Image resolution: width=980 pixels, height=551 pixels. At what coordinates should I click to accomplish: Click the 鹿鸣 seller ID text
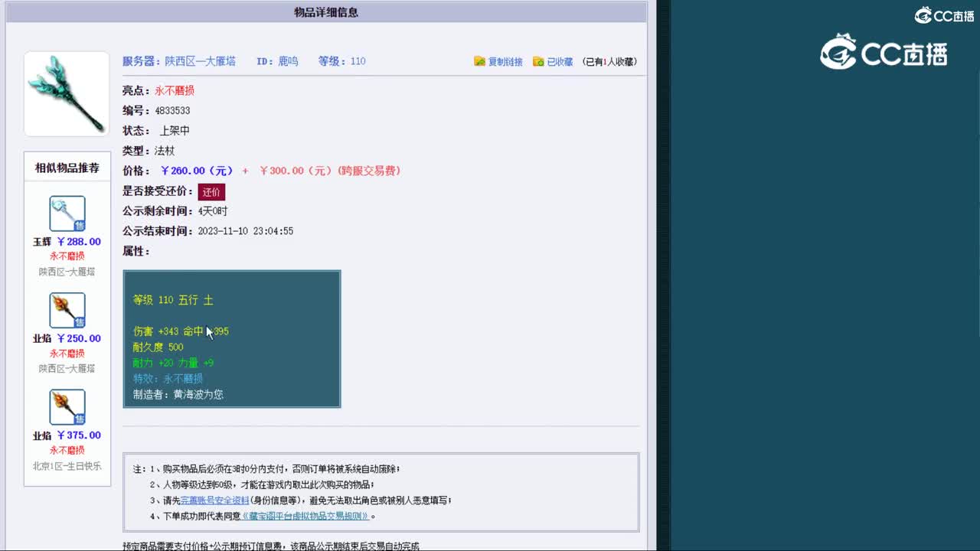[288, 60]
